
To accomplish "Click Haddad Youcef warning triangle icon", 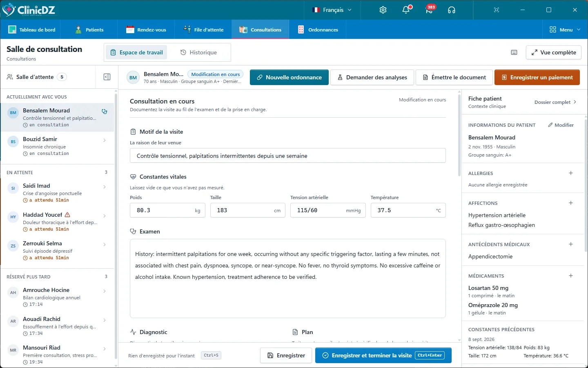I will [67, 215].
